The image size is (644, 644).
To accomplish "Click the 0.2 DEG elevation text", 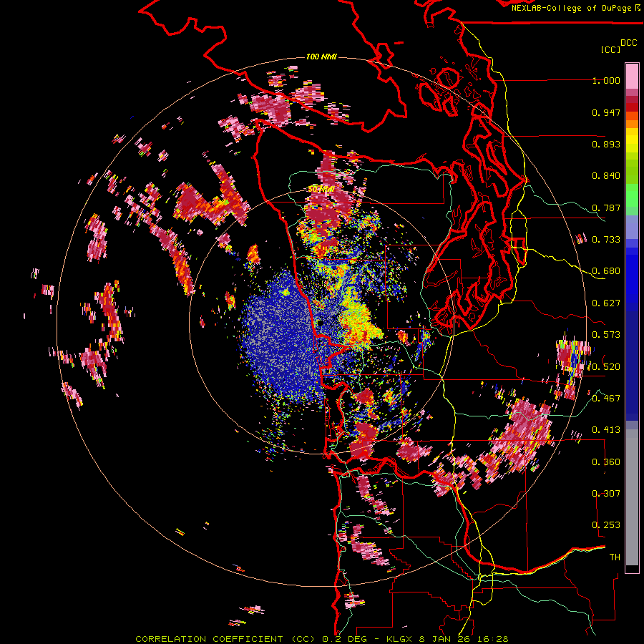I will pyautogui.click(x=344, y=639).
